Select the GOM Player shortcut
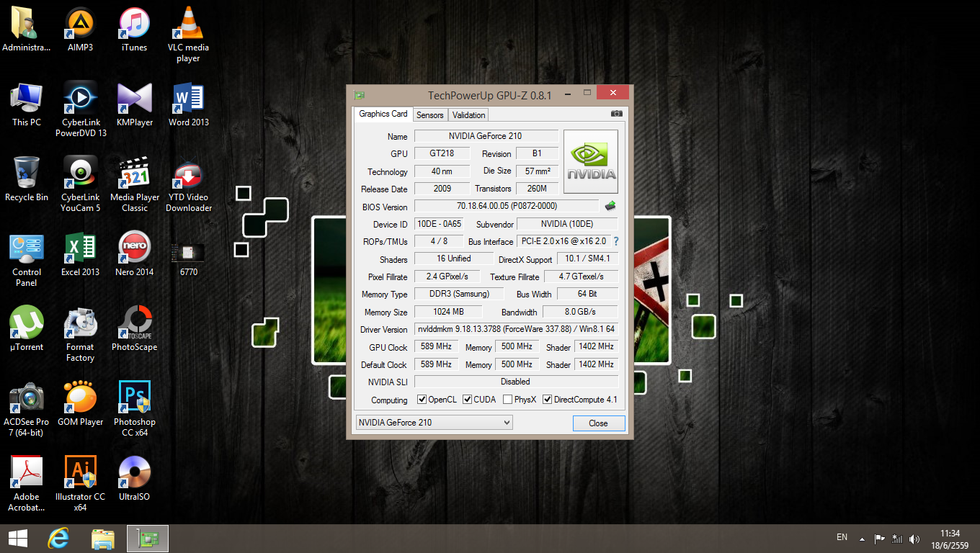Image resolution: width=980 pixels, height=553 pixels. point(81,404)
